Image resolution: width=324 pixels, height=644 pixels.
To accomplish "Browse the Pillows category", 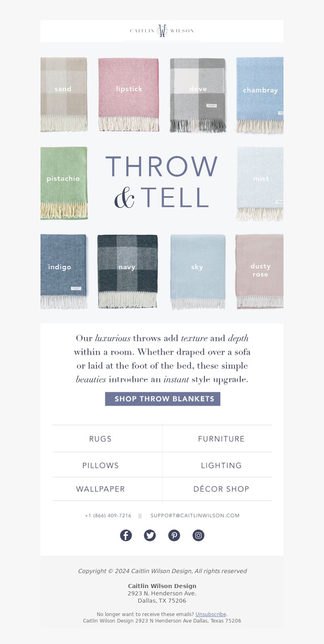I will point(100,465).
